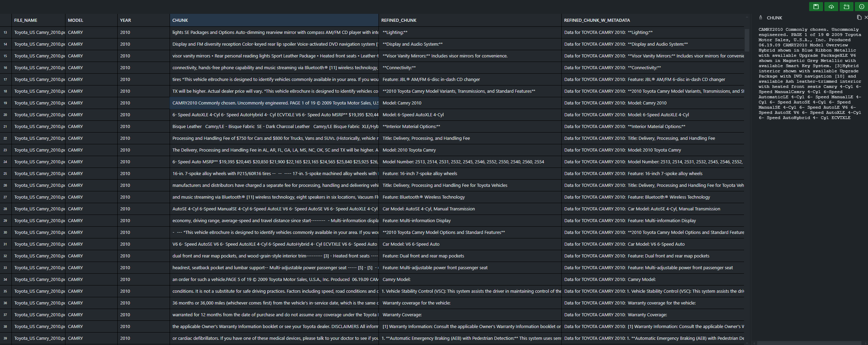Click refined chunk 'Car Model: V6 6-Speed Auto'
868x345 pixels.
470,244
